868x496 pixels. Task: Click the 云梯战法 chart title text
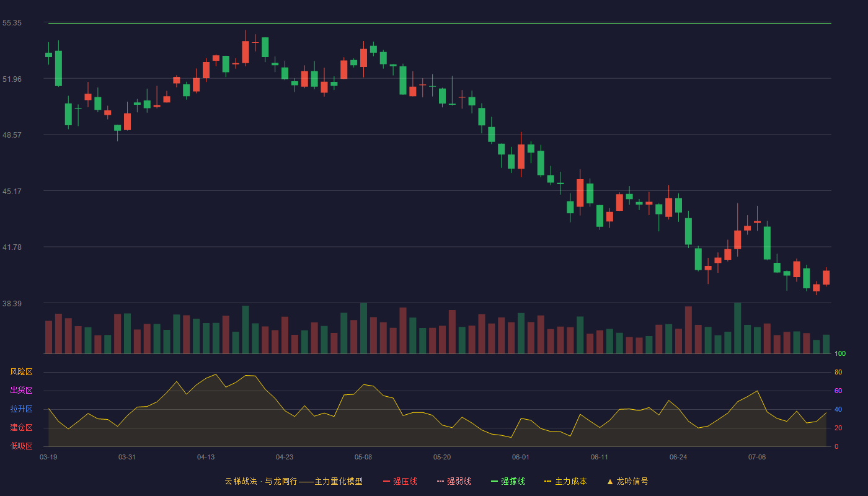click(241, 481)
